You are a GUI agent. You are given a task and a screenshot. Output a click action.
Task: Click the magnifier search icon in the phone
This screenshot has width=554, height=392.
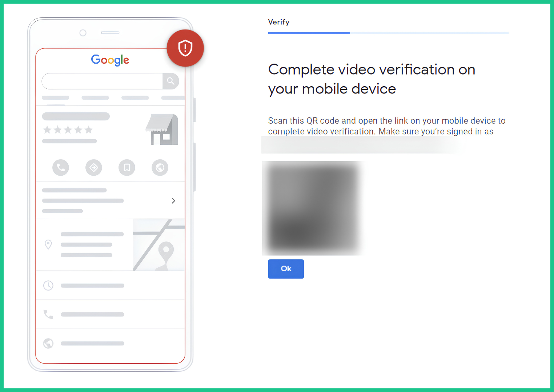[170, 81]
